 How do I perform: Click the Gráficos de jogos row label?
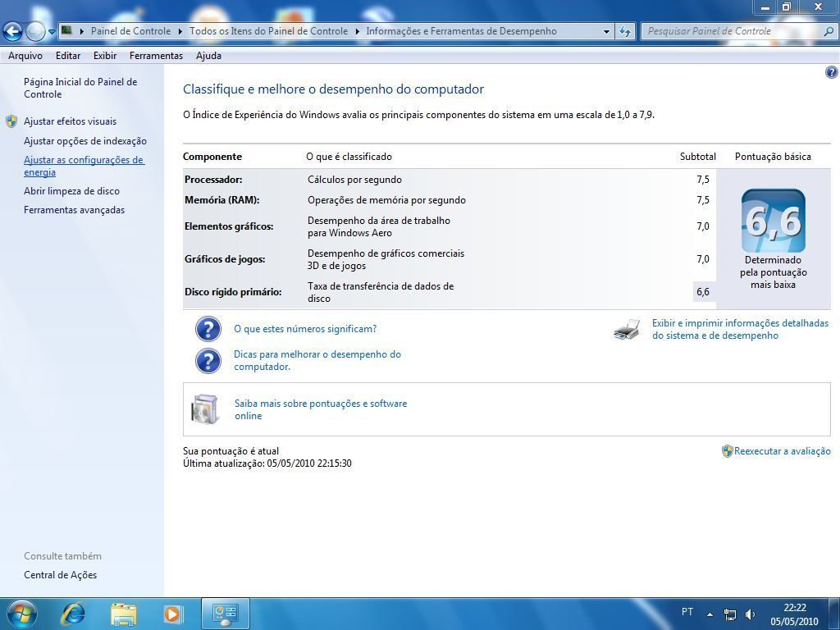point(225,259)
